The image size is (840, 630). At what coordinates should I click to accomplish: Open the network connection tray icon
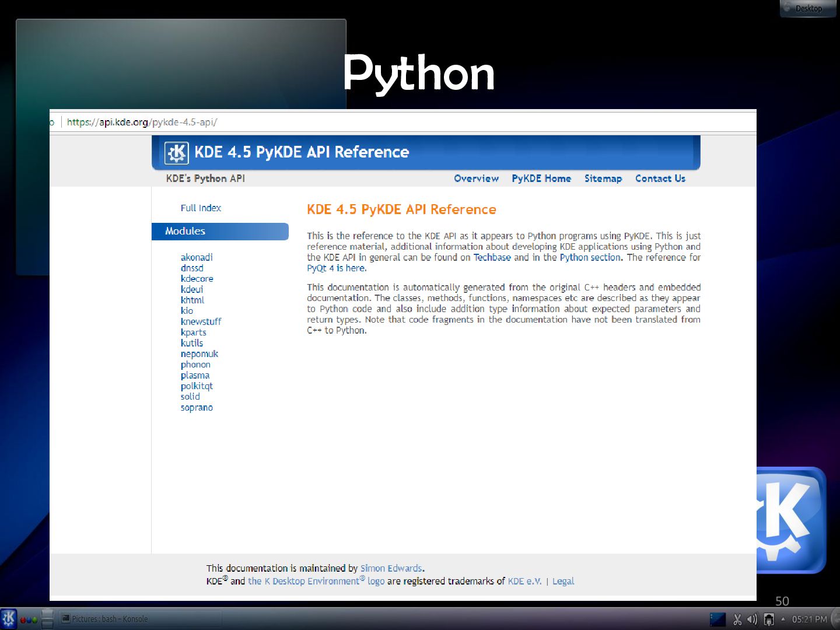[x=769, y=619]
